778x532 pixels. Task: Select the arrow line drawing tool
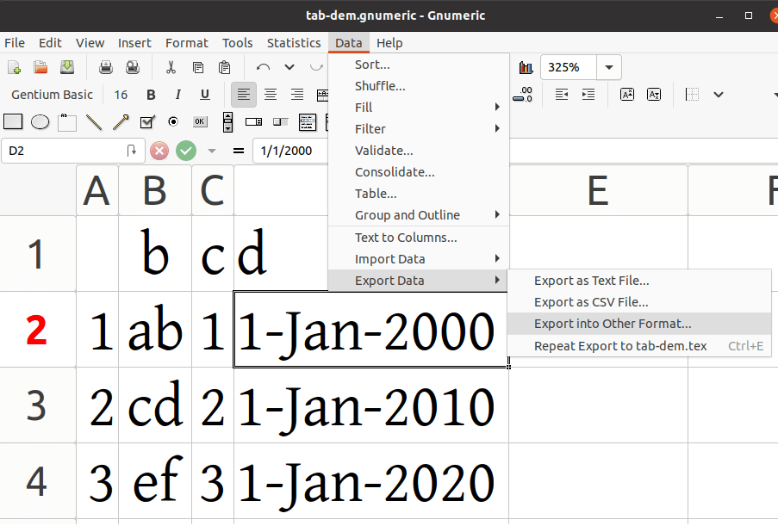click(121, 121)
